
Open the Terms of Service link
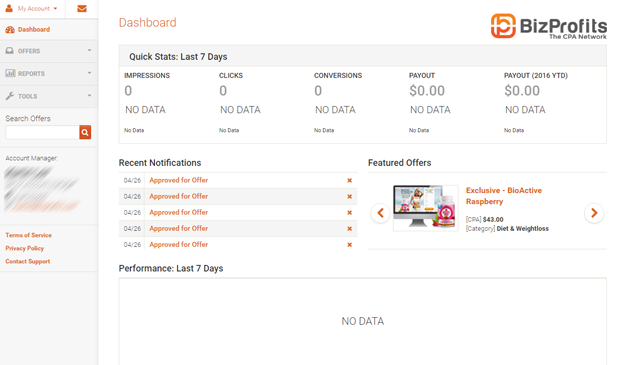[x=28, y=235]
